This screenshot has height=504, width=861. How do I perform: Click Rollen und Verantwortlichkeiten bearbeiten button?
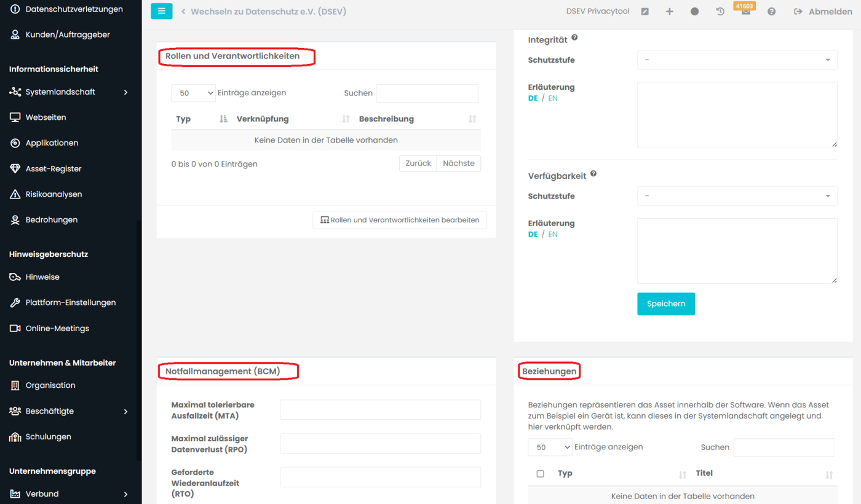(400, 220)
